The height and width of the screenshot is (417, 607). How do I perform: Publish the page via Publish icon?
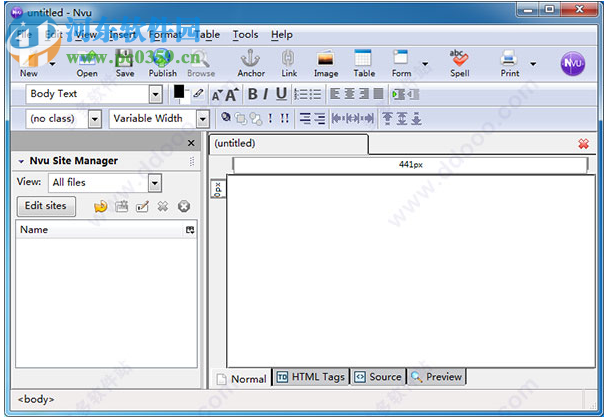[x=163, y=63]
